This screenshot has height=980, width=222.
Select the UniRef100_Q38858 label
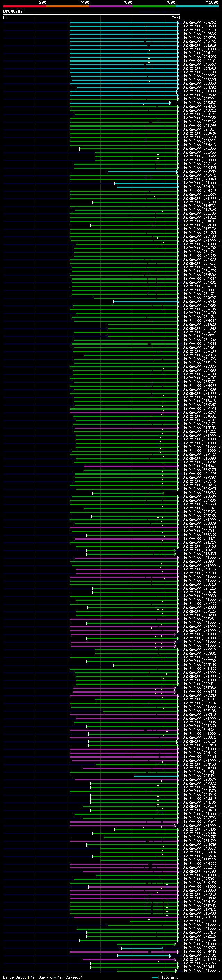click(199, 84)
